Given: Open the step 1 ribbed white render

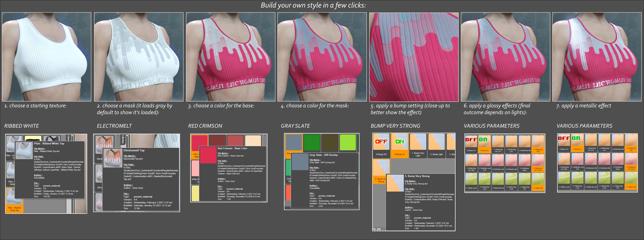Looking at the screenshot, I should click(46, 57).
